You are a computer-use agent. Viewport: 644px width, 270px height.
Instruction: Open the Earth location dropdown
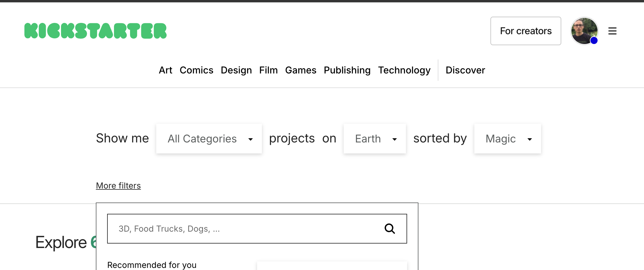point(375,139)
